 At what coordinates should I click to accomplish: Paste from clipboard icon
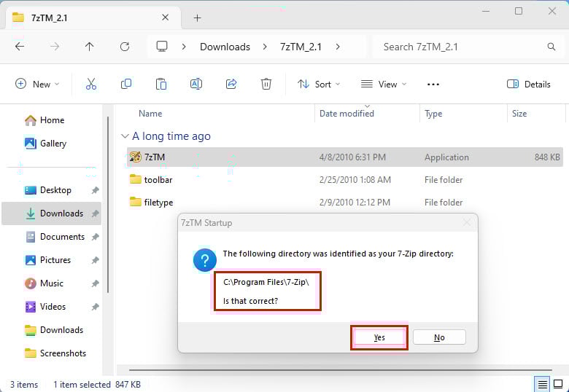[161, 84]
